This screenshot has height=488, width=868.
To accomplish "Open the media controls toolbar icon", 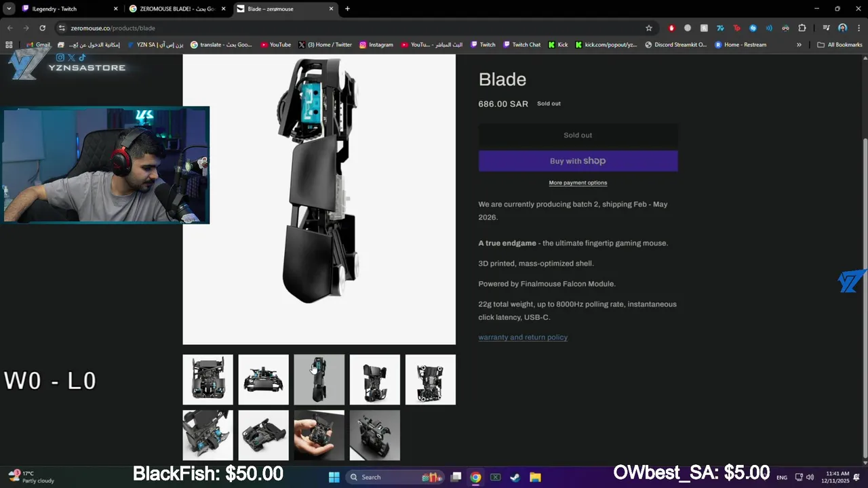I will [826, 28].
